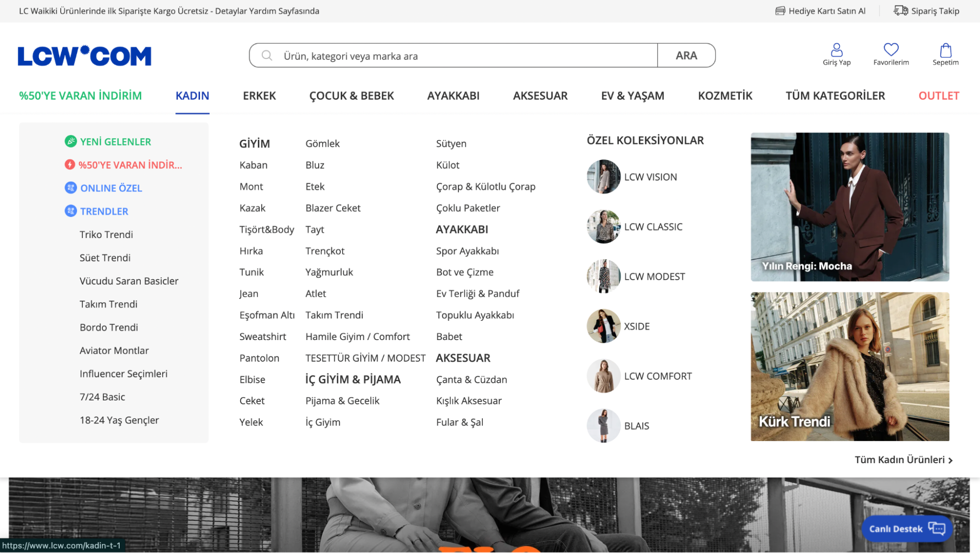
Task: Select the Blazer Ceket category
Action: (x=333, y=208)
